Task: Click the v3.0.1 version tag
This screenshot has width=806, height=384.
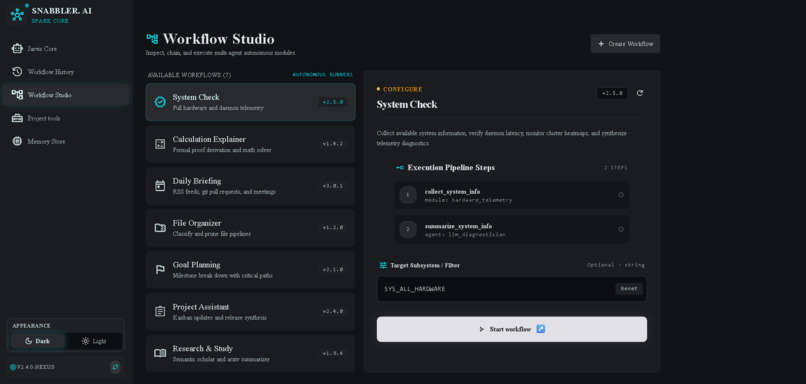Action: (333, 186)
